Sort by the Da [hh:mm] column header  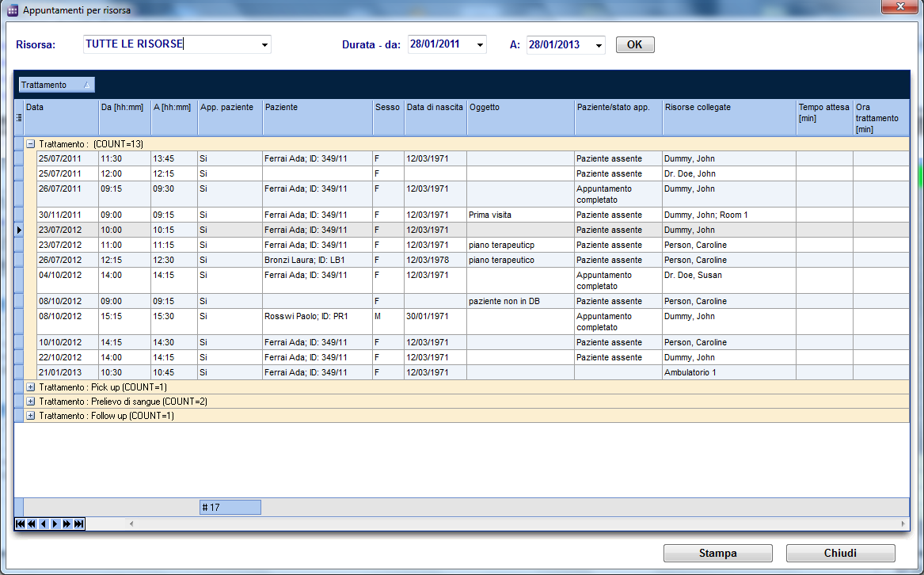[124, 117]
